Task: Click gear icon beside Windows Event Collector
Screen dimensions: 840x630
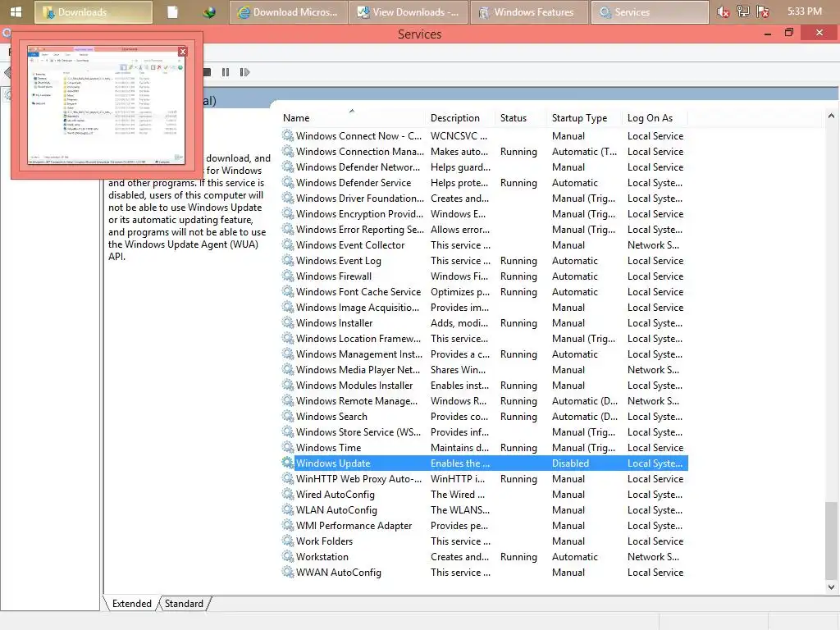Action: pyautogui.click(x=288, y=244)
